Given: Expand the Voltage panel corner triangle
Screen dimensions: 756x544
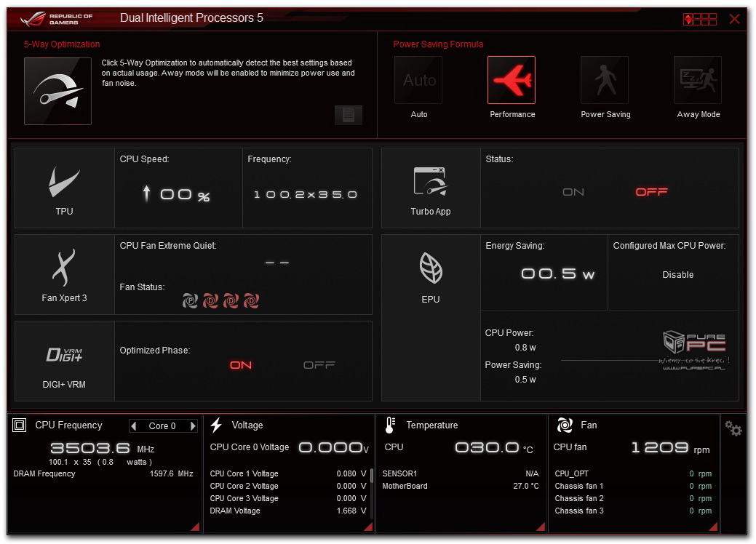Looking at the screenshot, I should [x=368, y=527].
